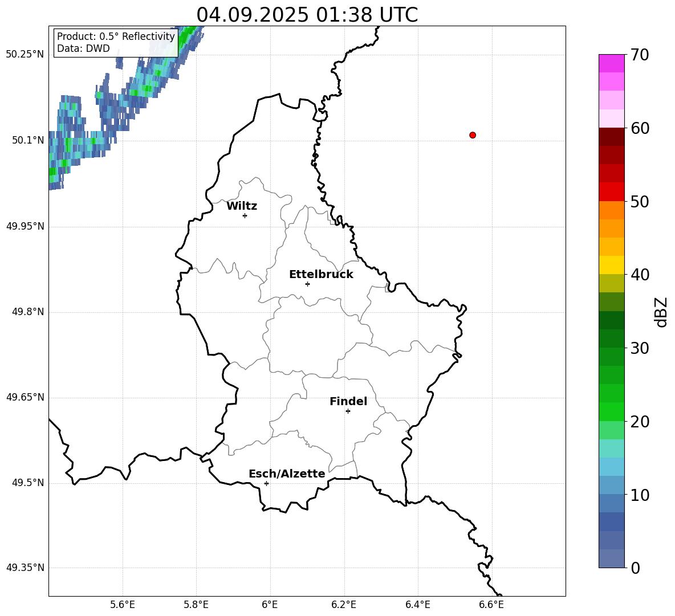Click the 49.8°N latitude label
The width and height of the screenshot is (675, 616).
pyautogui.click(x=28, y=312)
